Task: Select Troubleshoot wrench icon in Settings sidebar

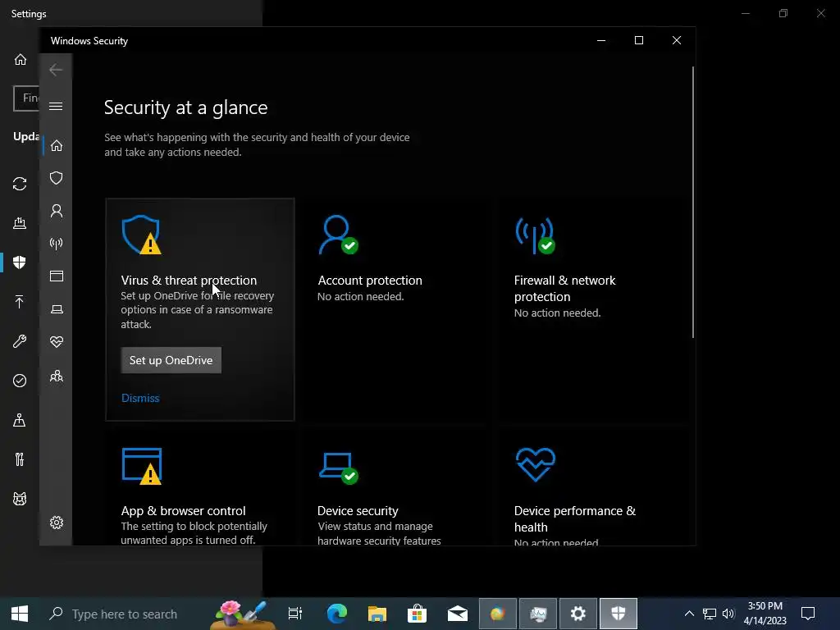Action: click(20, 341)
